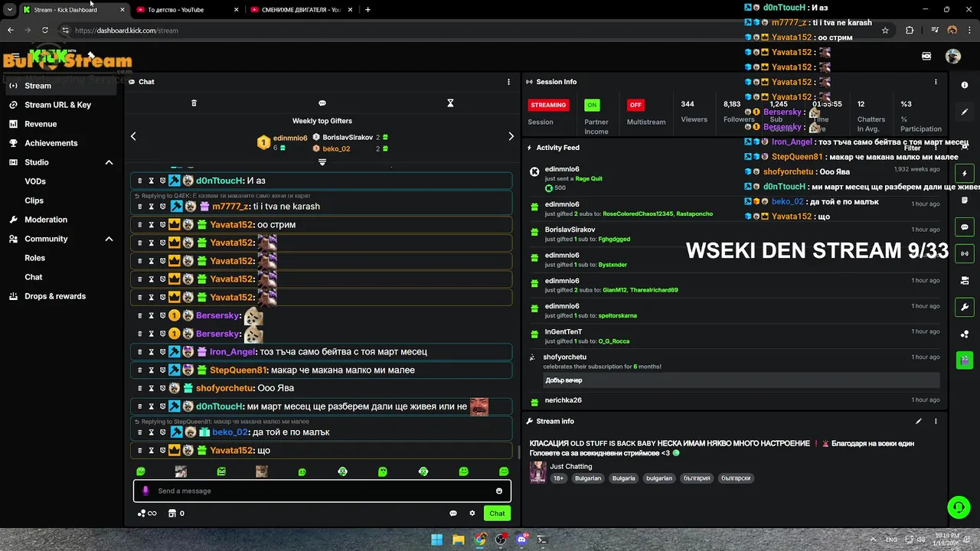Timeout Iron_Angel using the hourglass icon

(x=152, y=352)
